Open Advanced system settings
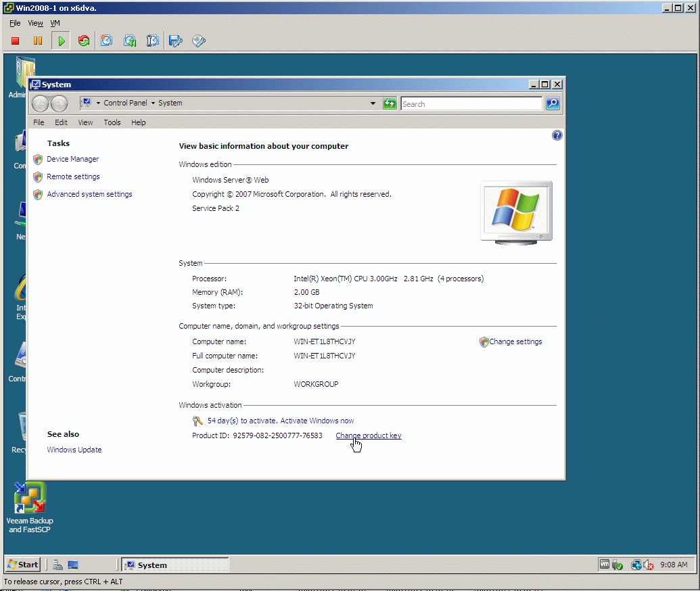 [89, 194]
